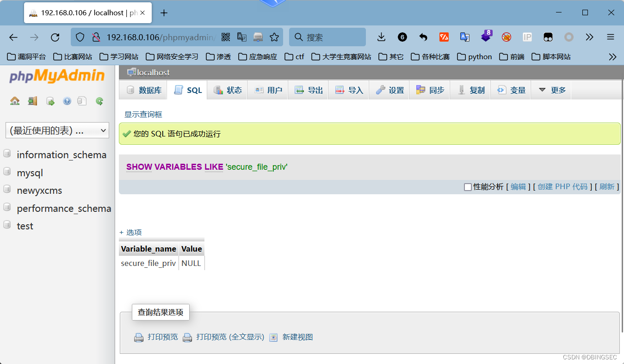Click the print preview printer icon
This screenshot has height=364, width=624.
tap(139, 338)
